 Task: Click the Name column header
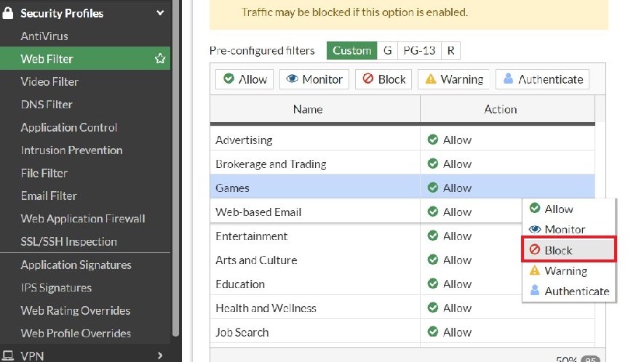pyautogui.click(x=308, y=109)
